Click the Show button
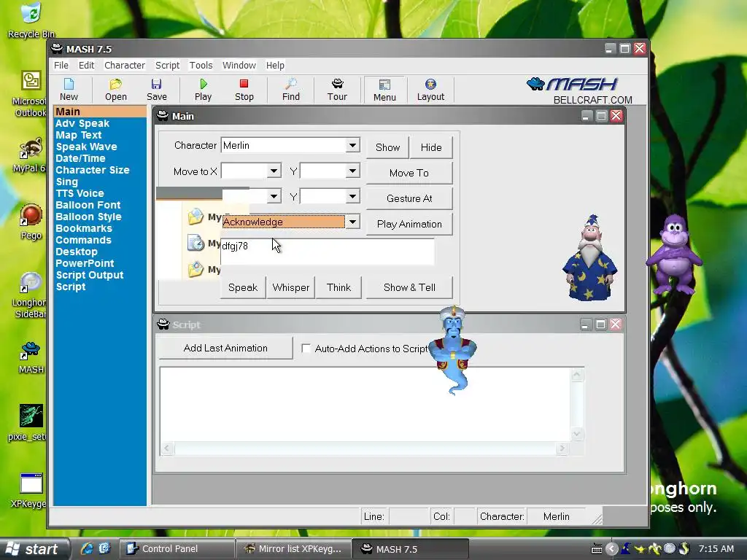The image size is (747, 560). click(x=387, y=147)
